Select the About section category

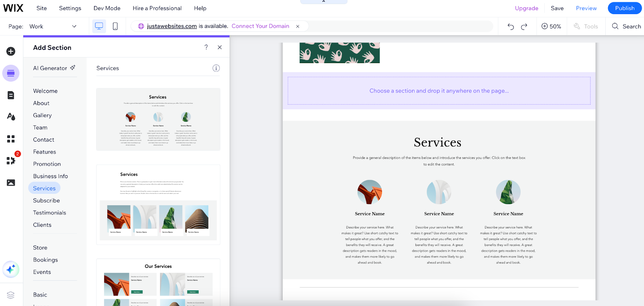click(41, 103)
